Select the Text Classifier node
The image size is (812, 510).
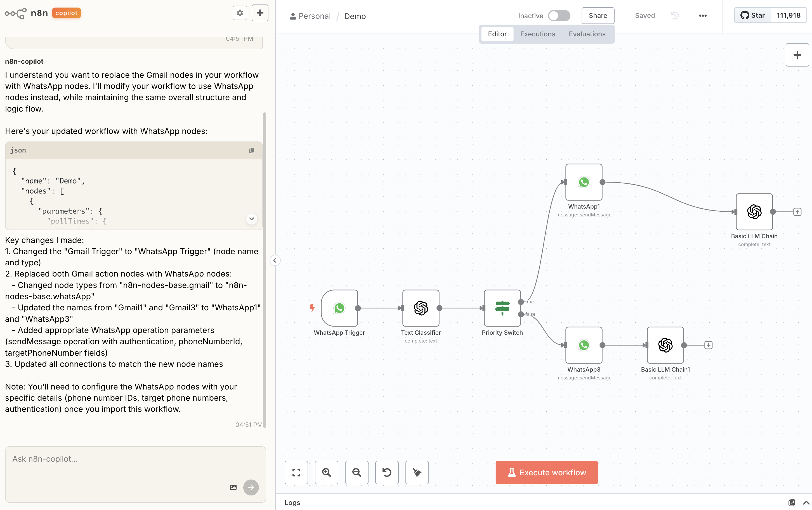click(x=421, y=308)
